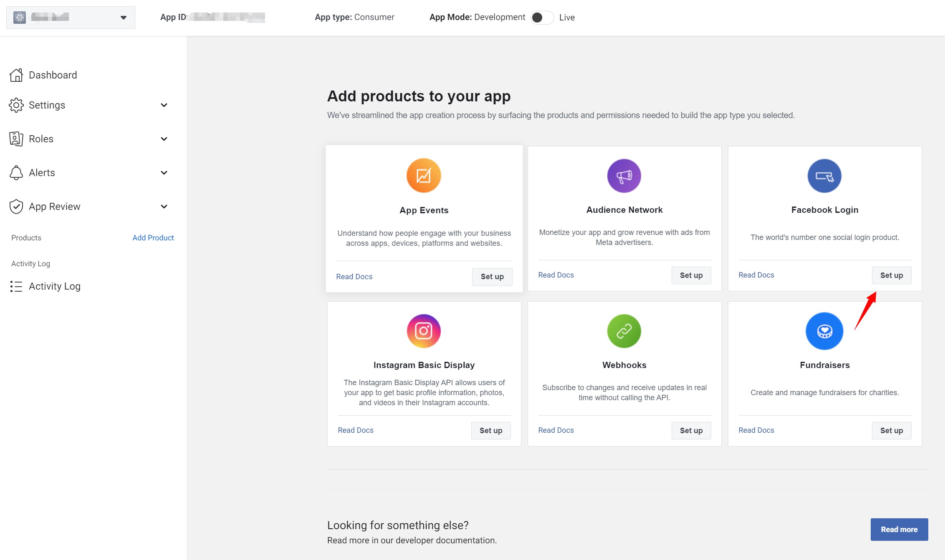Image resolution: width=945 pixels, height=560 pixels.
Task: Open Alerts in the sidebar
Action: pos(42,173)
